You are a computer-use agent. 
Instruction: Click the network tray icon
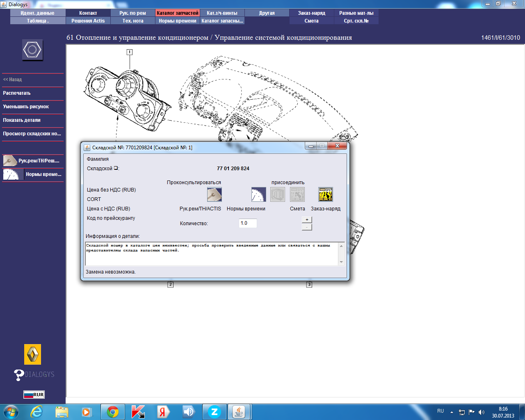pyautogui.click(x=462, y=412)
